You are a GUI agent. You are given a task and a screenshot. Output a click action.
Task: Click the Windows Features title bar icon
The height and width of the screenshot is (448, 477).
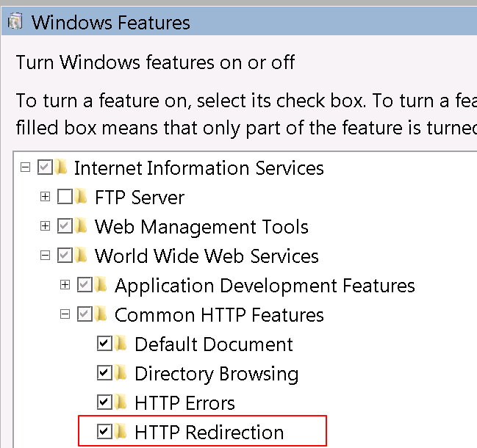13,23
